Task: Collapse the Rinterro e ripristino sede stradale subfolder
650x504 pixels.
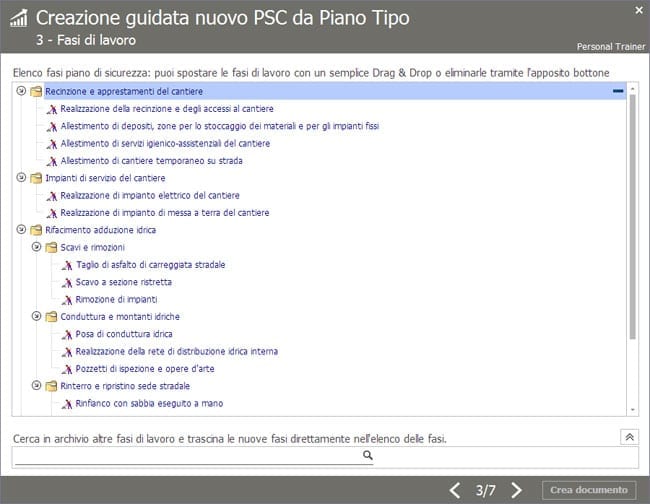Action: pyautogui.click(x=36, y=385)
